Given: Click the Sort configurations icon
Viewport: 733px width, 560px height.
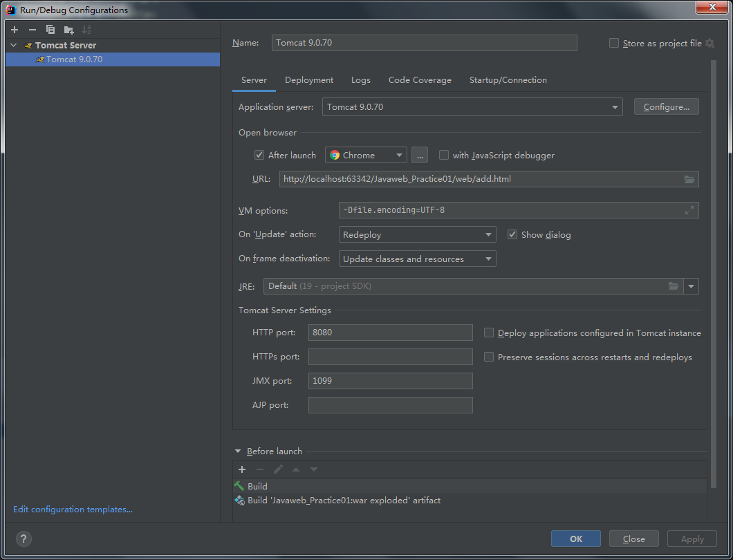Looking at the screenshot, I should coord(86,30).
